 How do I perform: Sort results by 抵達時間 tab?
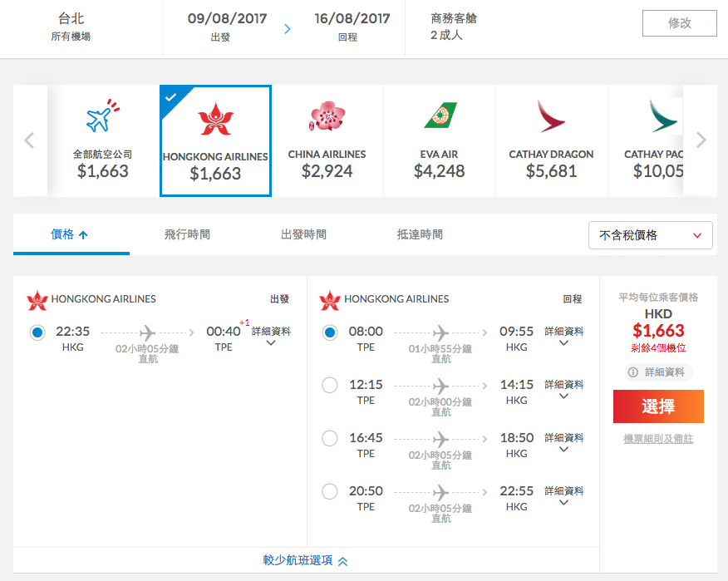click(x=420, y=235)
